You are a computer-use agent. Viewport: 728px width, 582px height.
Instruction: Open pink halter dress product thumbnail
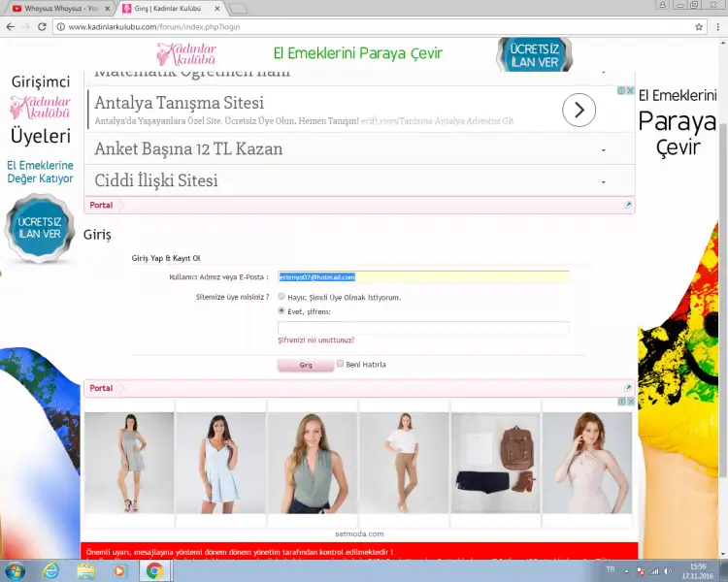(587, 464)
